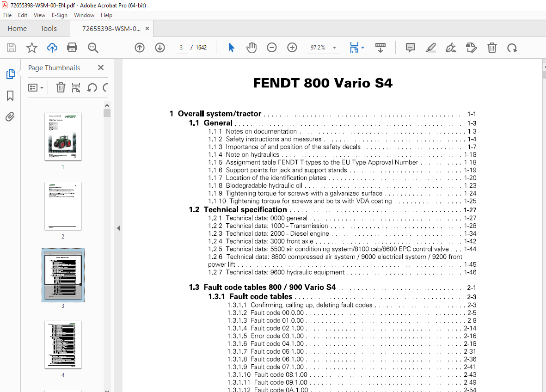
Task: Rotate page with toolbar rotate icon
Action: point(512,48)
